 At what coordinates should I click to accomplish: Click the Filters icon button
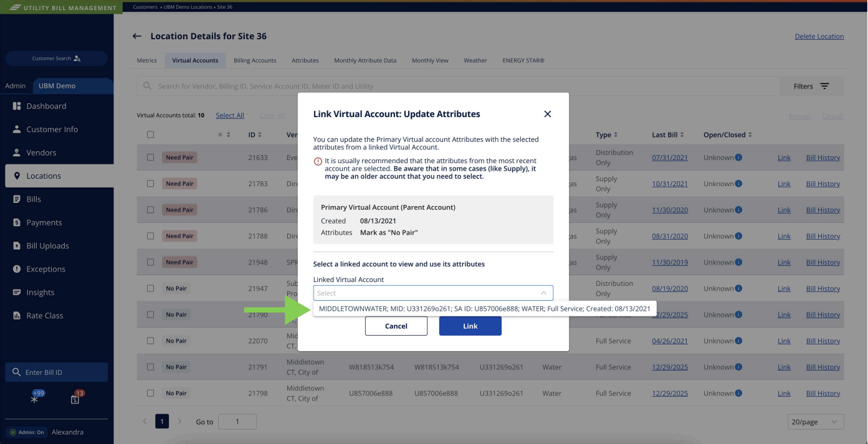click(824, 86)
